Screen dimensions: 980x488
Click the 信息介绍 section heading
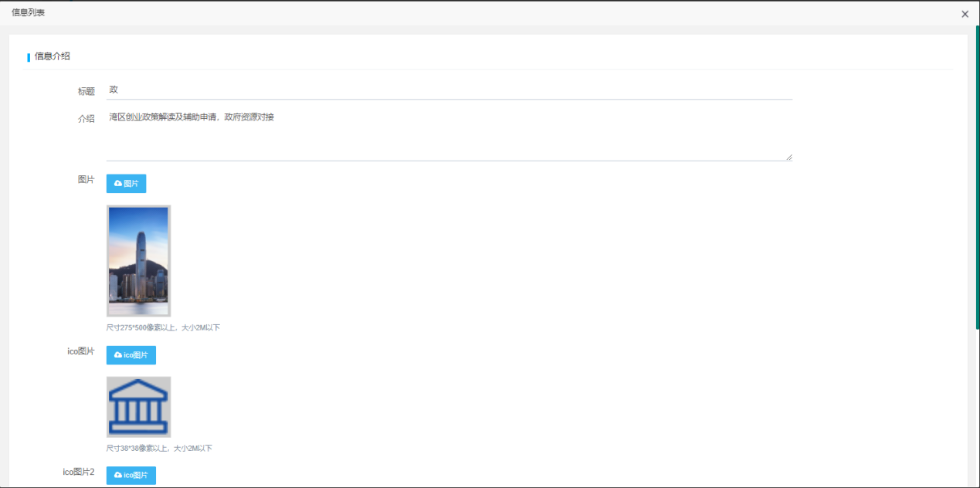click(53, 56)
